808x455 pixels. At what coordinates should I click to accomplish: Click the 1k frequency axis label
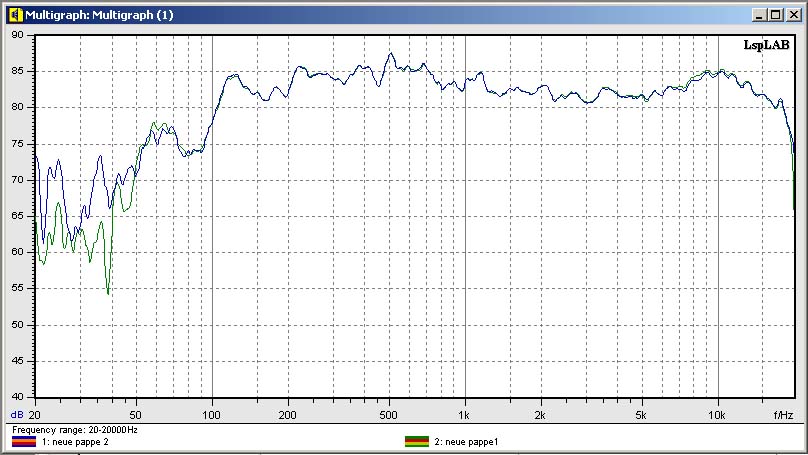click(464, 415)
